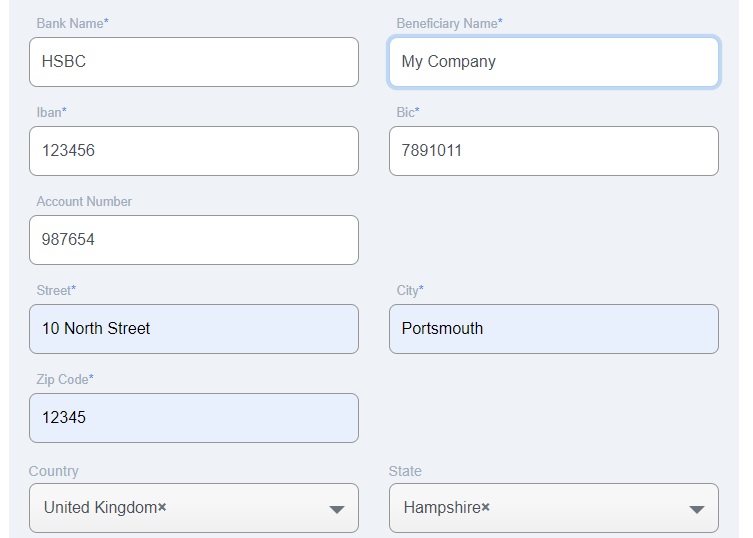Focus the Bank Name field containing HSBC

coord(194,62)
